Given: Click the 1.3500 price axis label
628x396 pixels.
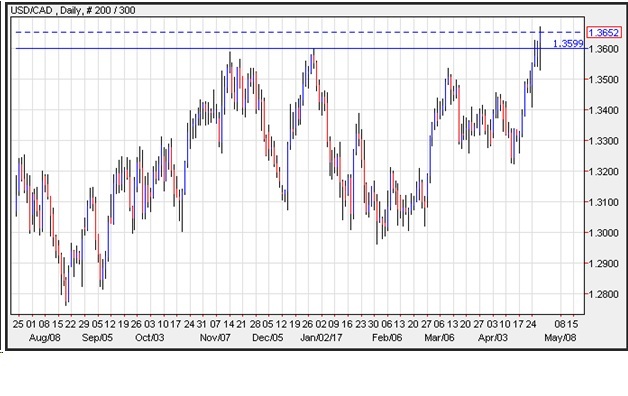Looking at the screenshot, I should (604, 79).
